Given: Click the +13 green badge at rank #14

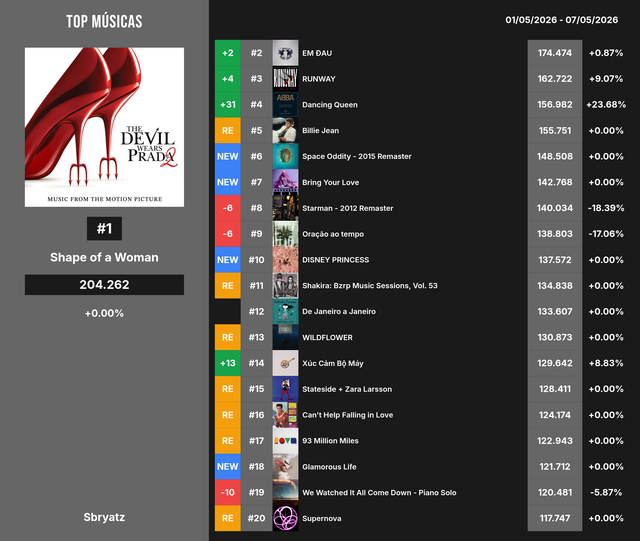Looking at the screenshot, I should [228, 363].
